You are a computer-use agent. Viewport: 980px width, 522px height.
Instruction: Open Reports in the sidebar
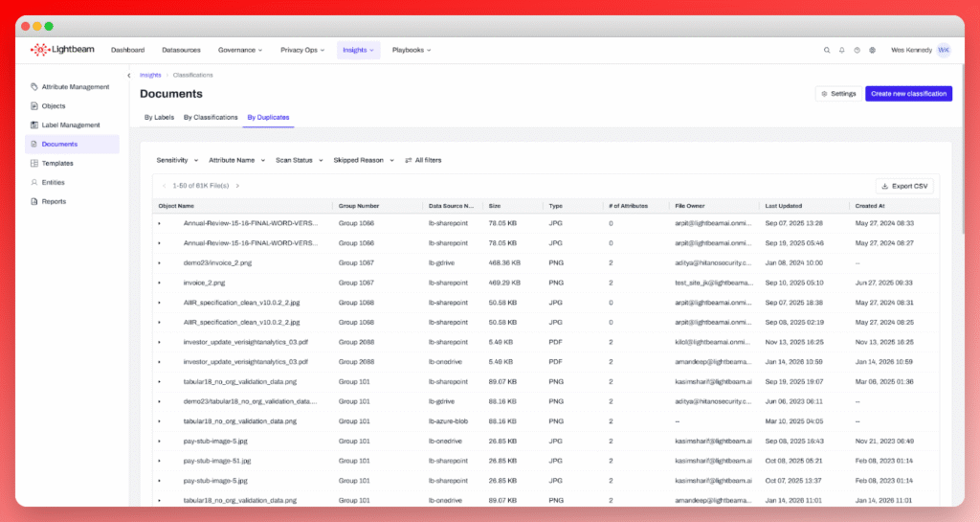[x=54, y=202]
